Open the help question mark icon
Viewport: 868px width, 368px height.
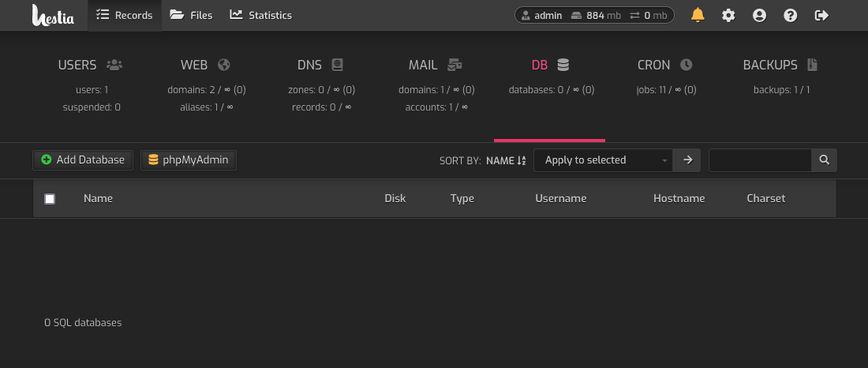[x=790, y=15]
